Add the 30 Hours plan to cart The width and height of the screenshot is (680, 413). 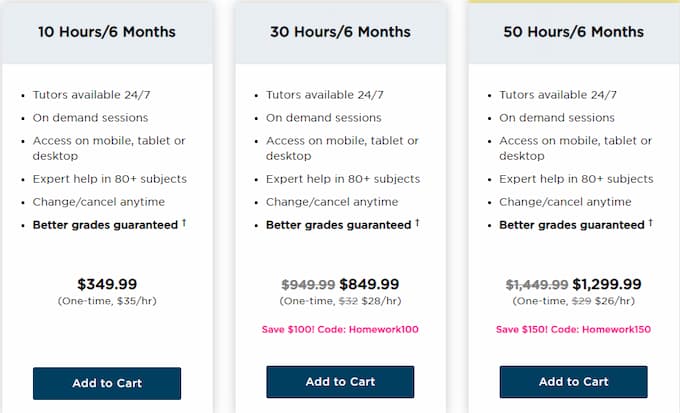point(340,382)
